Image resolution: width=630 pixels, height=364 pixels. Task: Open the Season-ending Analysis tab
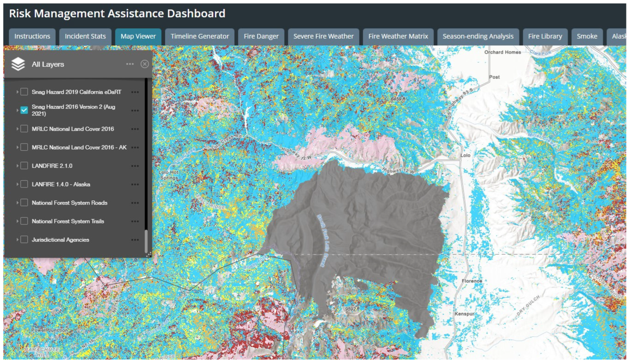click(x=478, y=37)
